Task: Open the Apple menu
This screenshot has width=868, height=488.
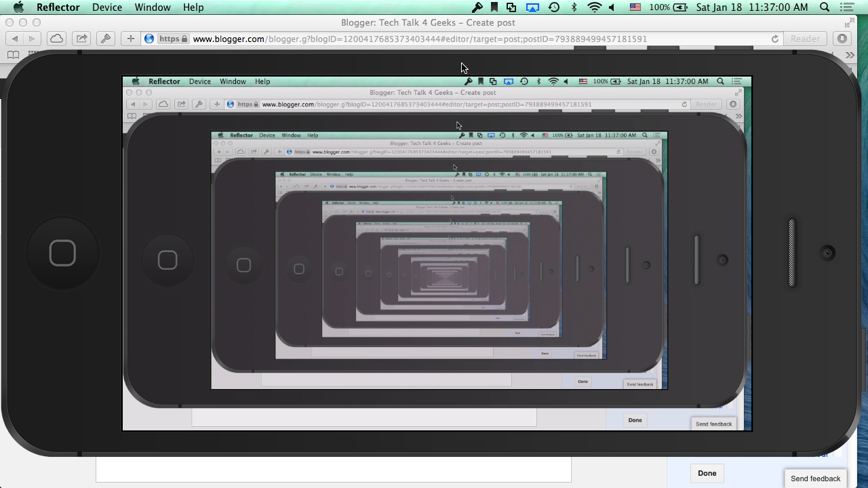Action: coord(19,7)
